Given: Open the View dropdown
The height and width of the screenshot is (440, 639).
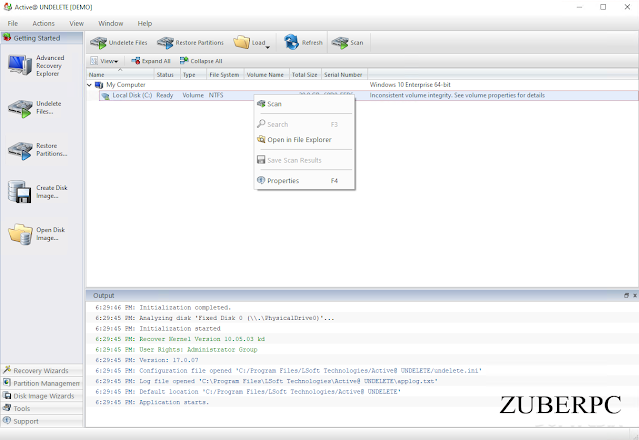Looking at the screenshot, I should pyautogui.click(x=104, y=61).
